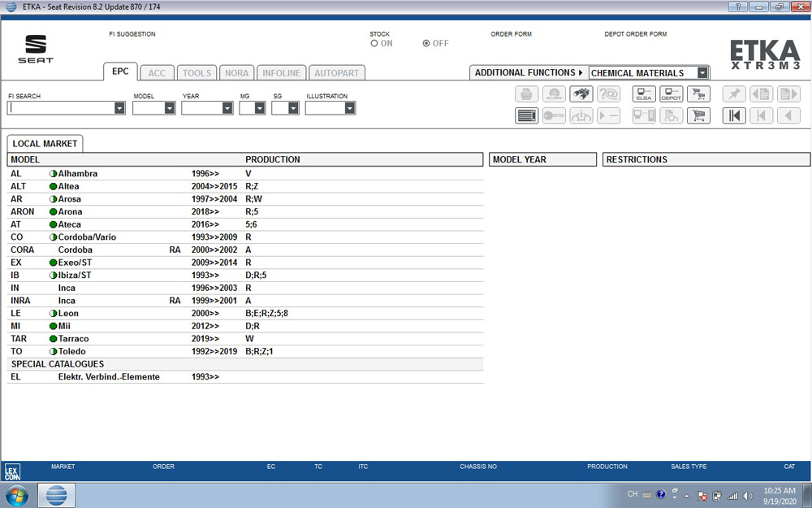Select the Altea model row
The width and height of the screenshot is (812, 508).
[x=245, y=186]
